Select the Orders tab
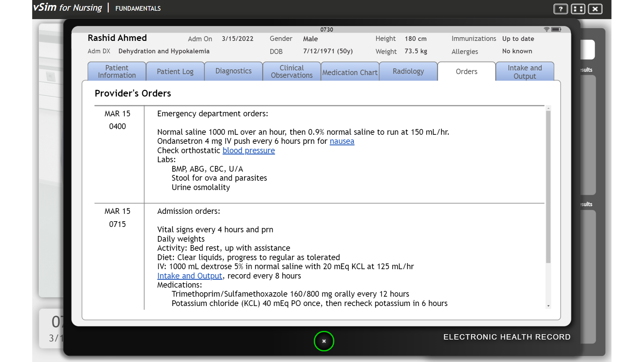This screenshot has width=644, height=362. (467, 71)
